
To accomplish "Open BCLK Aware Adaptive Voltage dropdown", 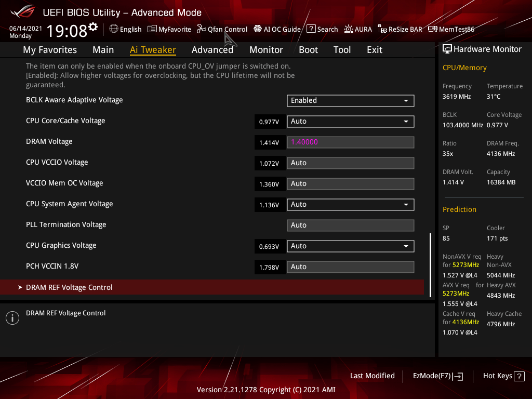I will tap(351, 101).
